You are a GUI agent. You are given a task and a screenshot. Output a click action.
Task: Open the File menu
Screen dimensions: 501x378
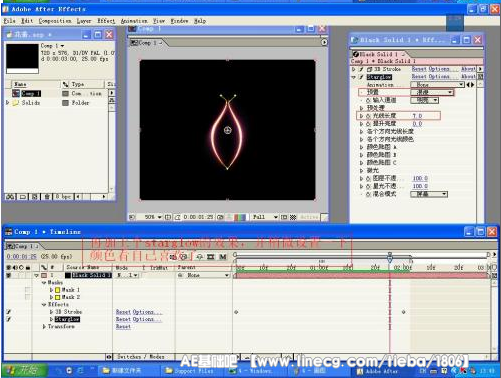click(10, 21)
